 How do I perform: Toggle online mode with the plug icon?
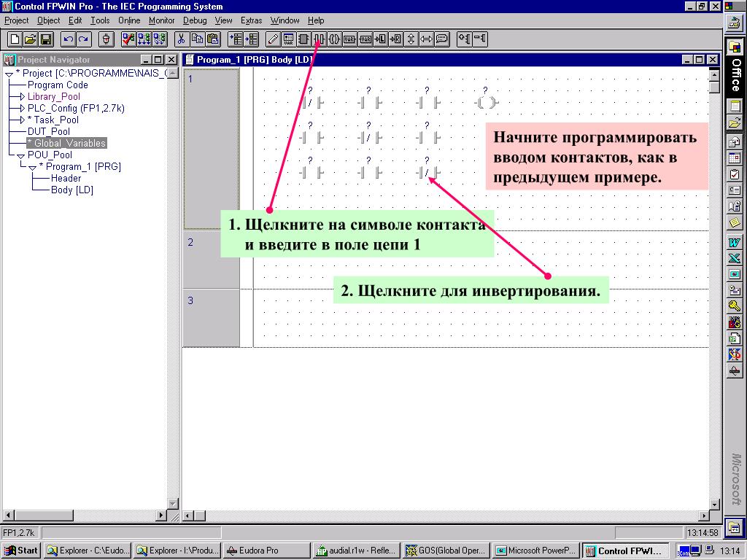click(x=106, y=39)
